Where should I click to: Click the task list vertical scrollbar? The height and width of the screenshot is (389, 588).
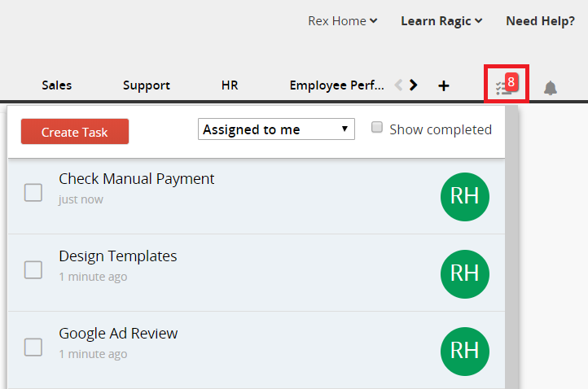511,244
